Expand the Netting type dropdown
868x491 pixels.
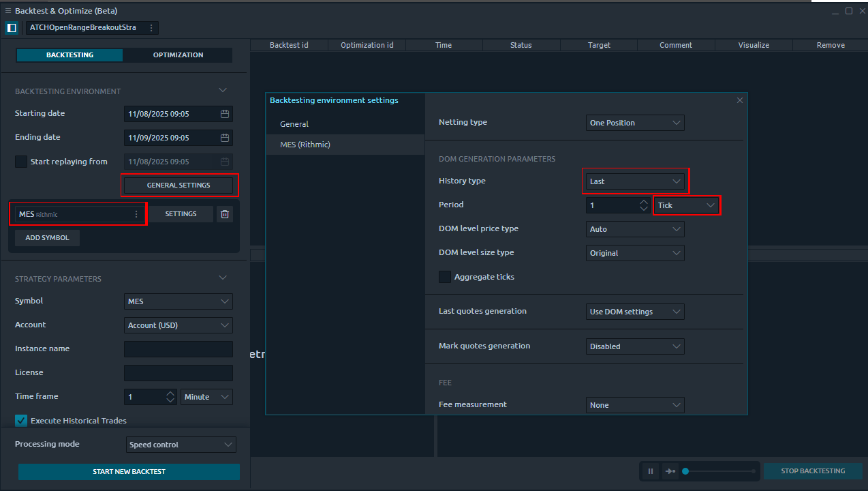(x=635, y=123)
